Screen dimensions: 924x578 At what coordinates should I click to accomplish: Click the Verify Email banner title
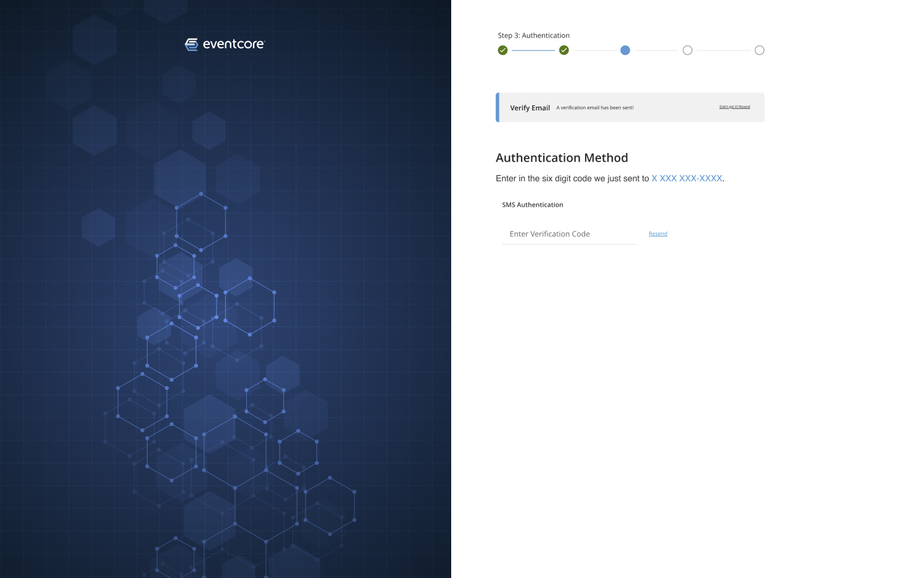[530, 108]
